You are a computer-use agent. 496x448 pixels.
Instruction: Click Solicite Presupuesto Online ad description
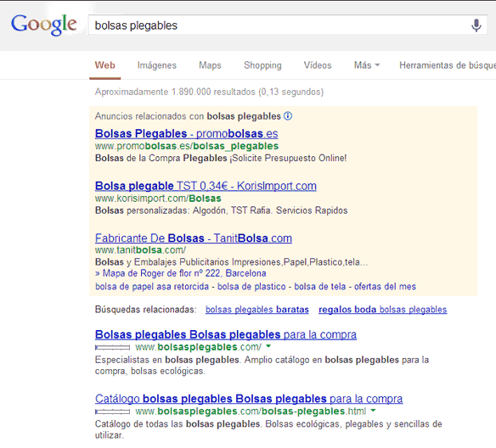[x=221, y=158]
